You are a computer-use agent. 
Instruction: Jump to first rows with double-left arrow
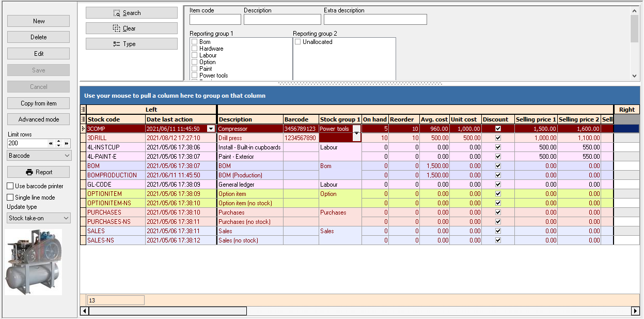click(x=51, y=143)
